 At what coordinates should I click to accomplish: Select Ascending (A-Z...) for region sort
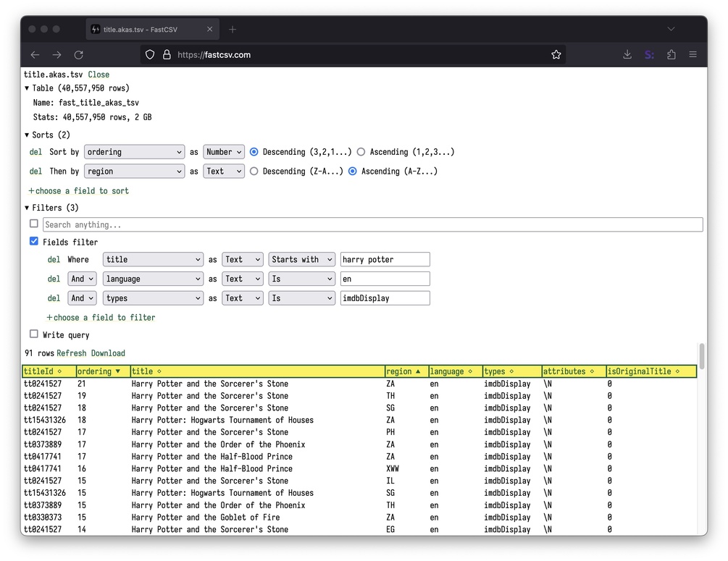pyautogui.click(x=352, y=172)
